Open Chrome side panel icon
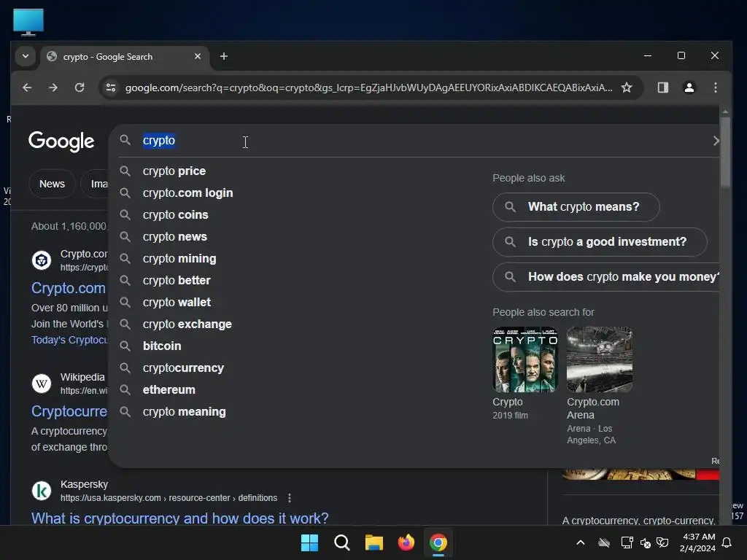The image size is (747, 560). point(662,87)
